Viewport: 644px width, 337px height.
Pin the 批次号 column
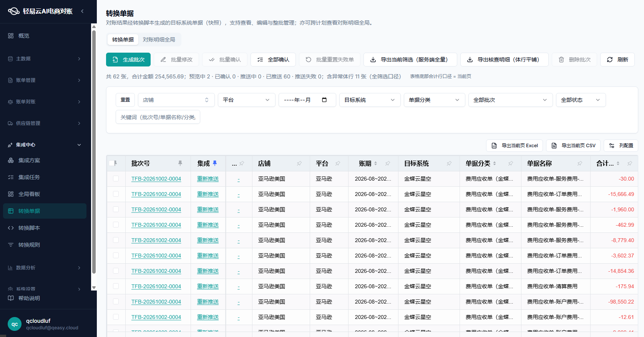pyautogui.click(x=180, y=163)
